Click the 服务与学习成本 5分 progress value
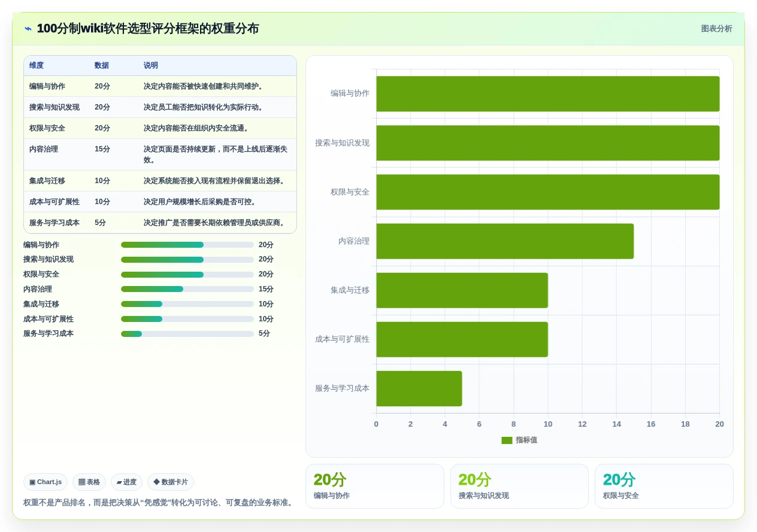Viewport: 757px width, 532px height. [x=264, y=334]
